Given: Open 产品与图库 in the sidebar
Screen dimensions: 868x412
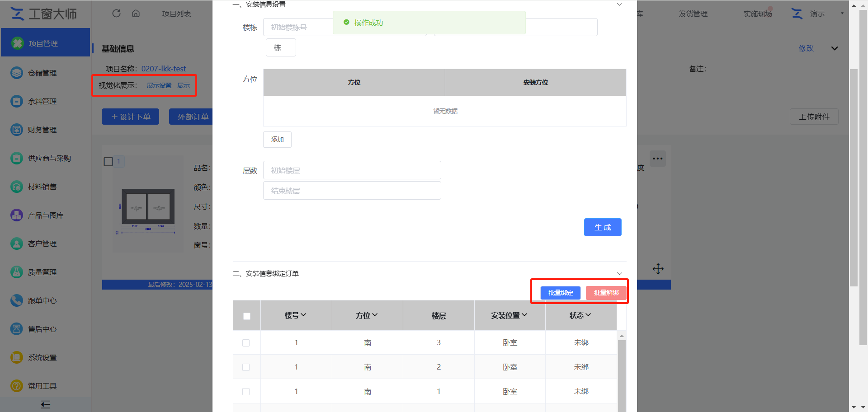Looking at the screenshot, I should pyautogui.click(x=45, y=215).
